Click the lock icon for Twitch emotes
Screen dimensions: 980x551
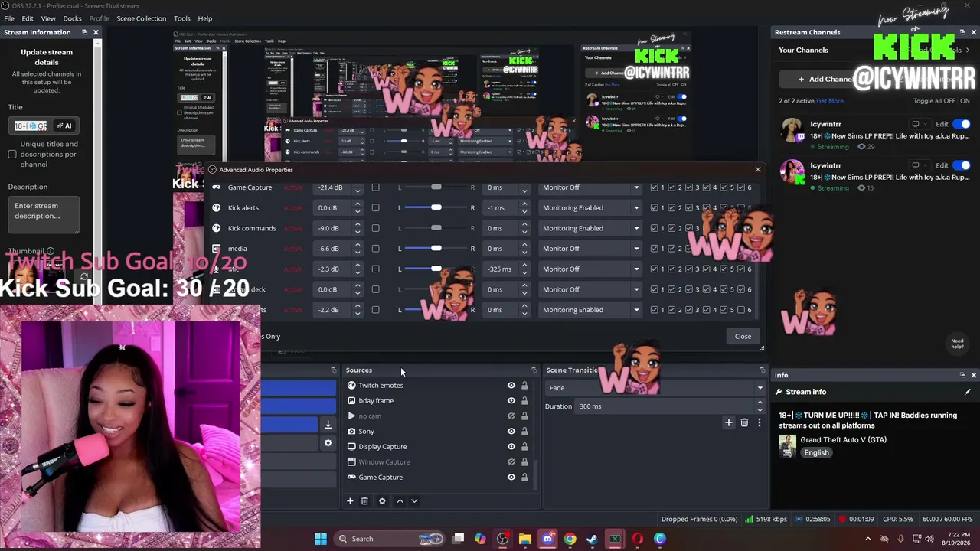pyautogui.click(x=524, y=386)
